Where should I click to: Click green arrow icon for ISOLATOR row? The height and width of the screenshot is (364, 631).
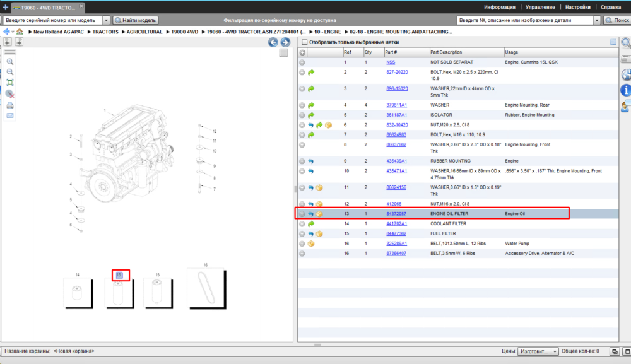[311, 115]
